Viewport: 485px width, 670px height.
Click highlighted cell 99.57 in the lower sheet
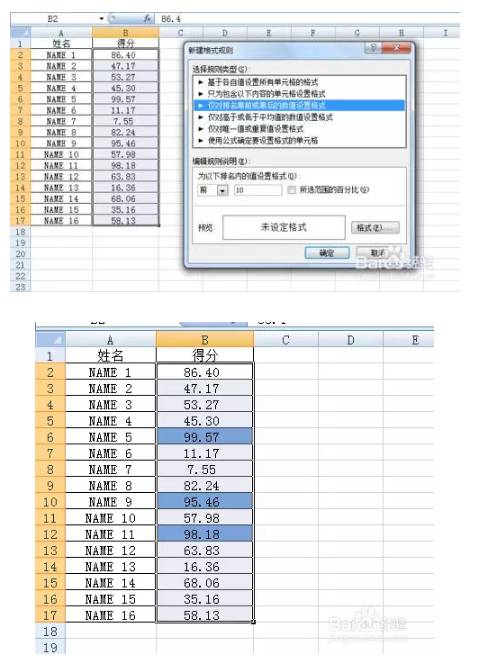[x=205, y=437]
